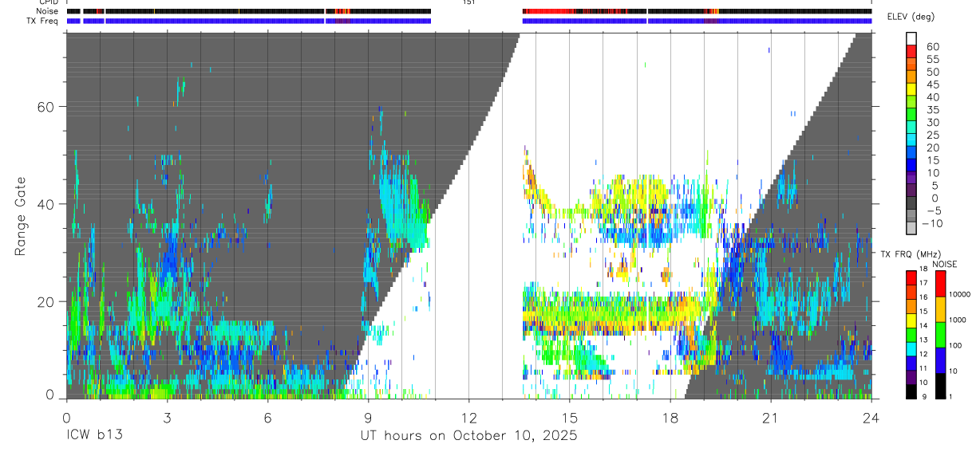The width and height of the screenshot is (980, 452).
Task: Pick the red top segment of the TX FRQ bar
Action: [911, 277]
